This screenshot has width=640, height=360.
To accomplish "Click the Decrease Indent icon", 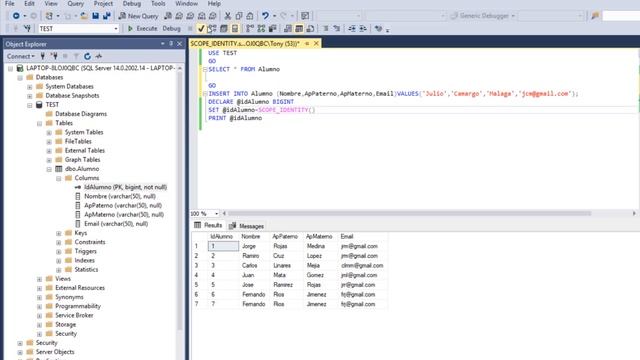I will [352, 29].
